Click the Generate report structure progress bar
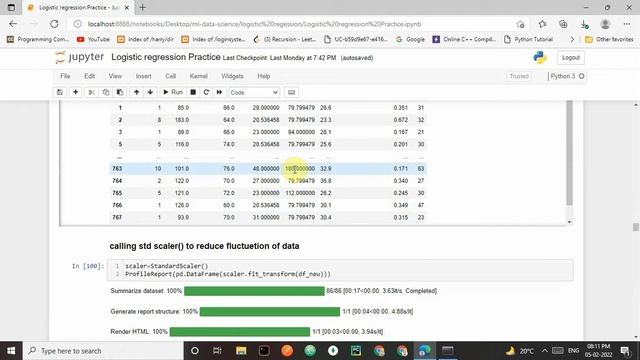This screenshot has height=360, width=640. 270,311
